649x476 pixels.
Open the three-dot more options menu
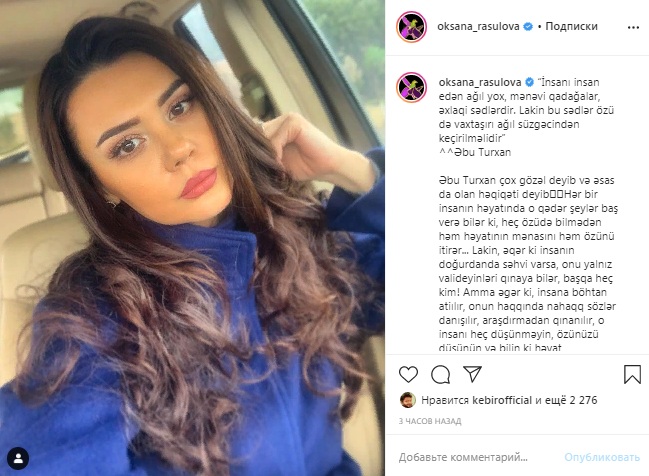(633, 27)
